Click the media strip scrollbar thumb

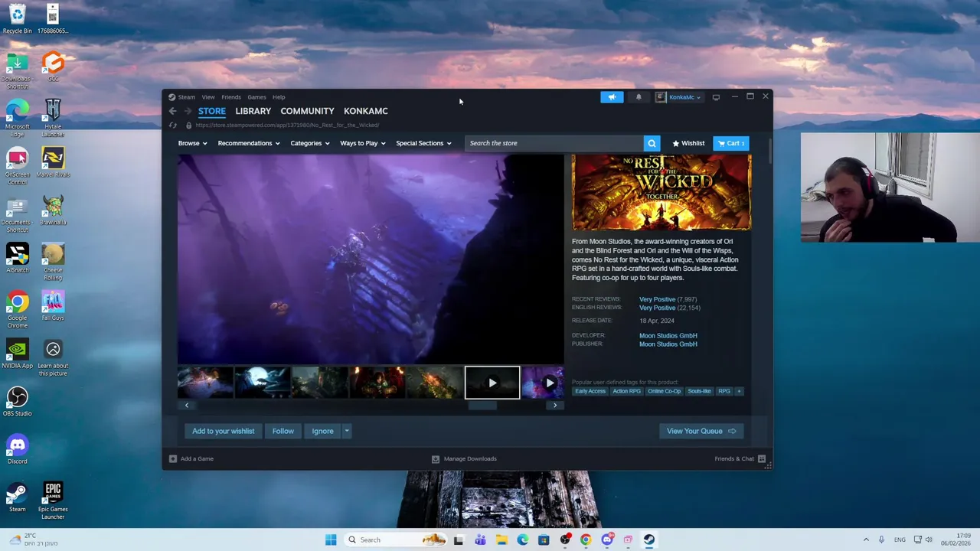point(482,405)
